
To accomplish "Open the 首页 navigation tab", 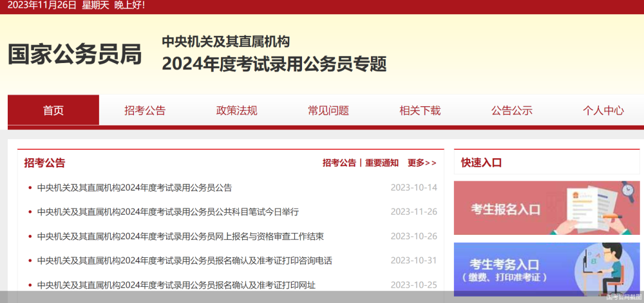I will [x=53, y=110].
